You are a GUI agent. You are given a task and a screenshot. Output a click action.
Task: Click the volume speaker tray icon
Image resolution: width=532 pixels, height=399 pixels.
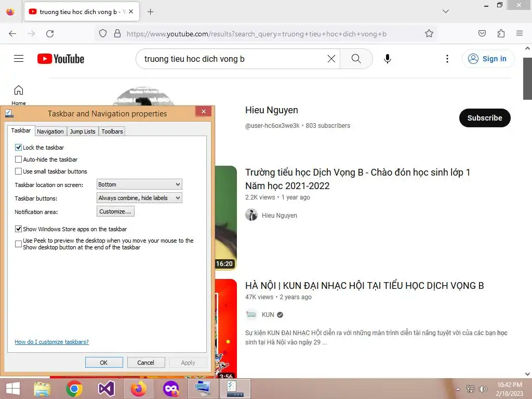coord(483,389)
